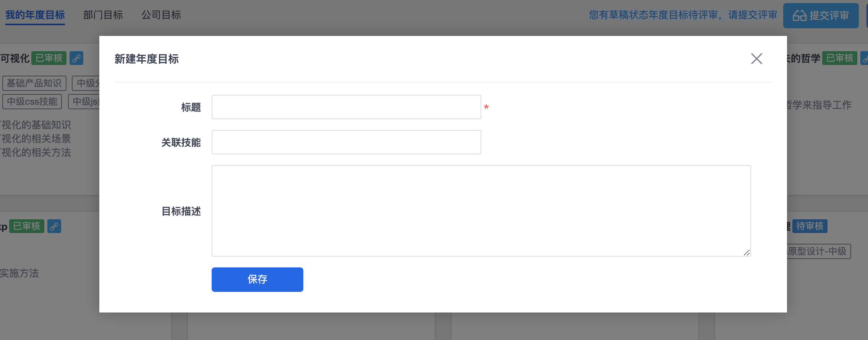Screen dimensions: 868x340
Task: Click inside the 目标描述 text area
Action: pyautogui.click(x=481, y=211)
